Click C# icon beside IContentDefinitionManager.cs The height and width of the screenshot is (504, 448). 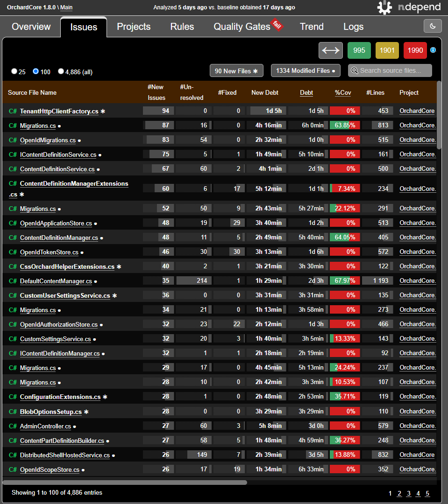13,353
